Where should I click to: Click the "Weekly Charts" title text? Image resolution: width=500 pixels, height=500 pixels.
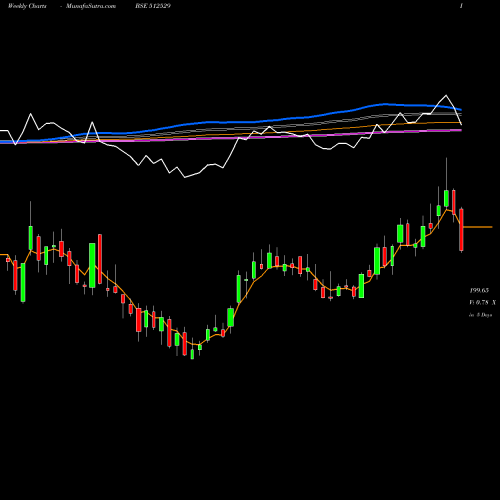point(27,6)
